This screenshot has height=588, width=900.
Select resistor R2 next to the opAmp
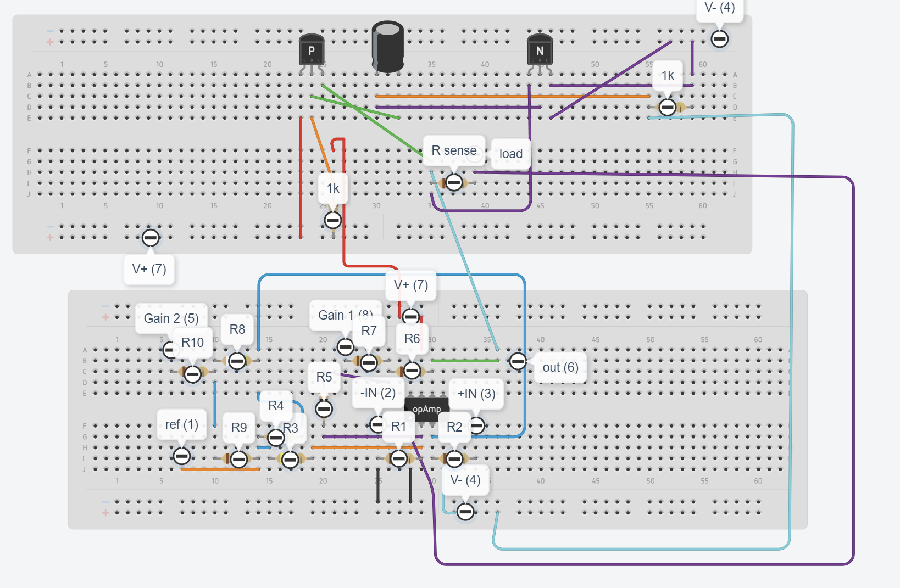tap(455, 457)
